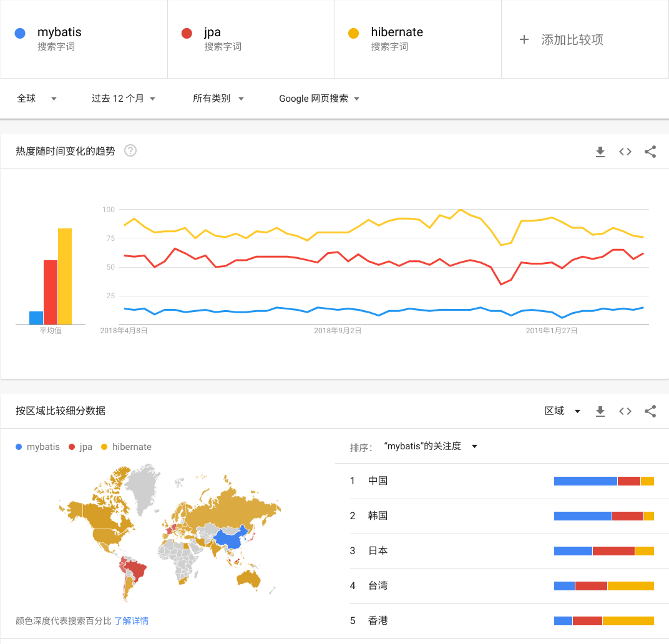Click the blue mybatis legend dot
This screenshot has height=644, width=669.
coord(19,447)
